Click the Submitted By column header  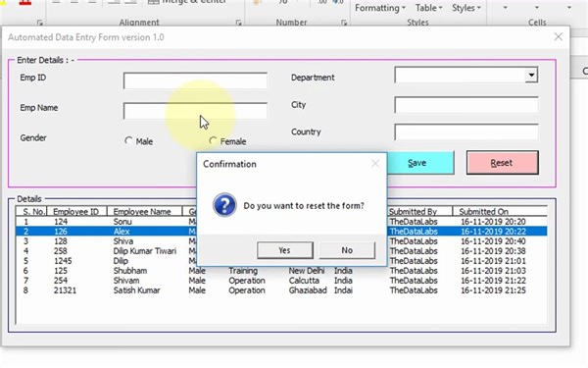pos(419,211)
